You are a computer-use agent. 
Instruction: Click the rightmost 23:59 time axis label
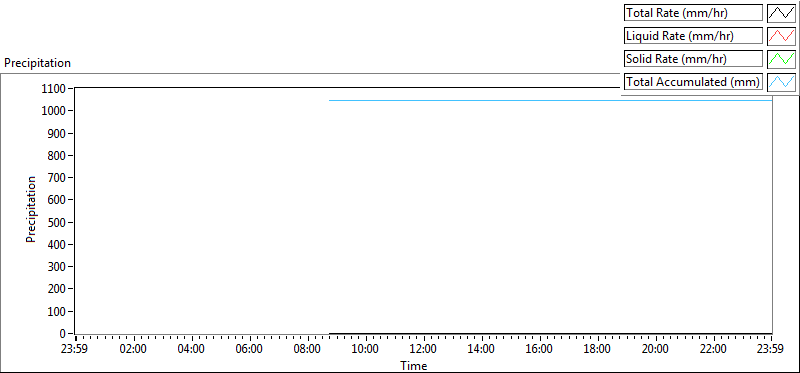(x=771, y=350)
